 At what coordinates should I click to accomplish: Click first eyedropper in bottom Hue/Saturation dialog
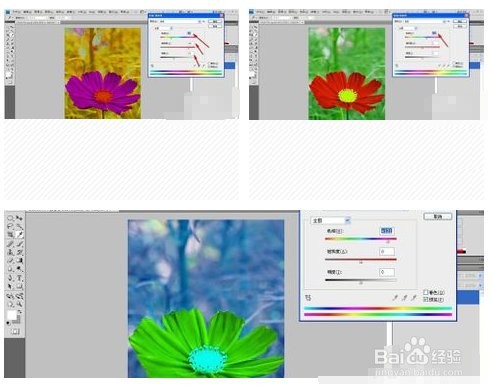395,297
